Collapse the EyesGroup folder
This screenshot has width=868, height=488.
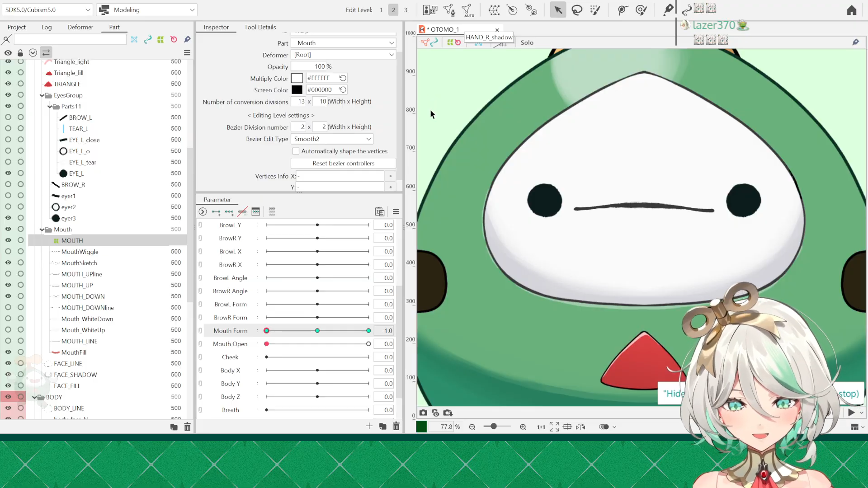tap(42, 95)
